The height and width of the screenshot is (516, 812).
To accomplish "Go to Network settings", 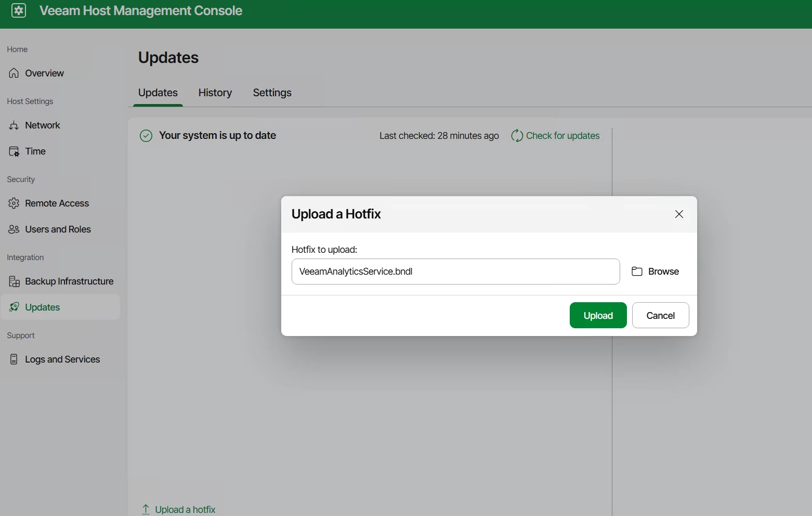I will tap(60, 125).
